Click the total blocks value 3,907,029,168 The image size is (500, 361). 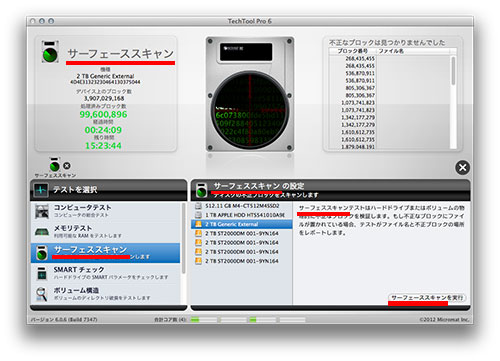(104, 98)
